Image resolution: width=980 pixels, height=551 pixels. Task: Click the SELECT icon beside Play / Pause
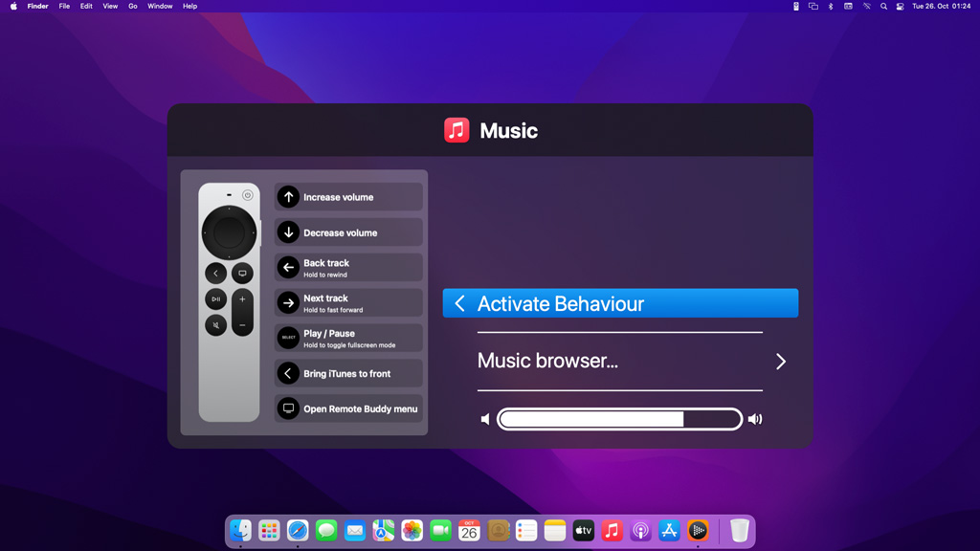tap(288, 338)
